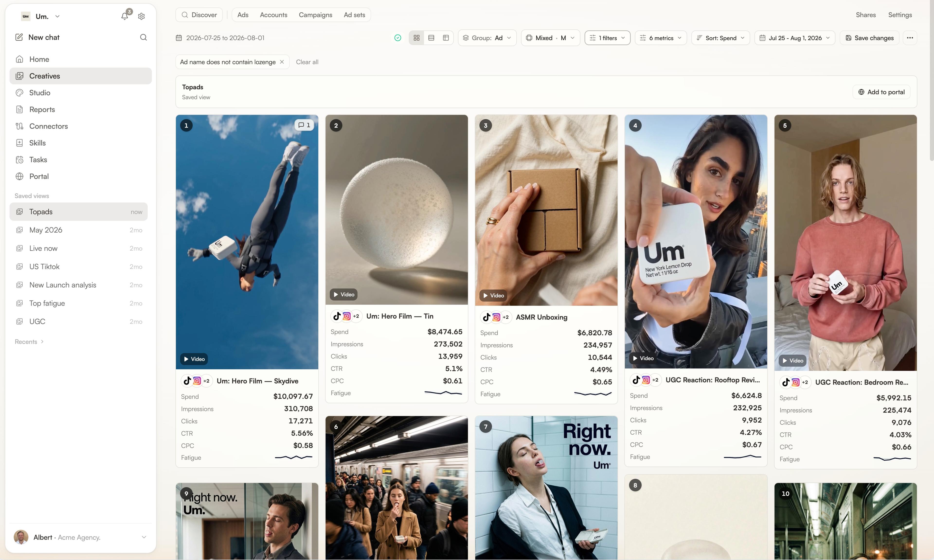Click Add to portal
This screenshot has height=560, width=934.
click(881, 92)
